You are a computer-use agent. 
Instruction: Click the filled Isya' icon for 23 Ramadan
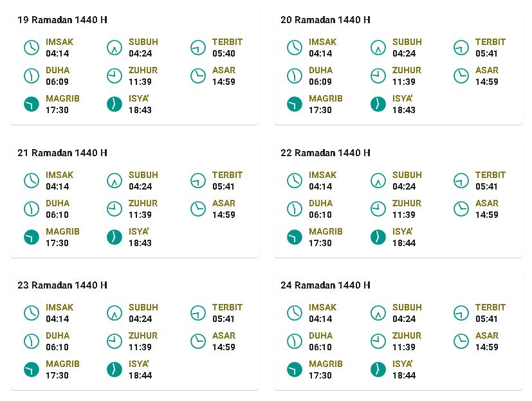click(115, 370)
